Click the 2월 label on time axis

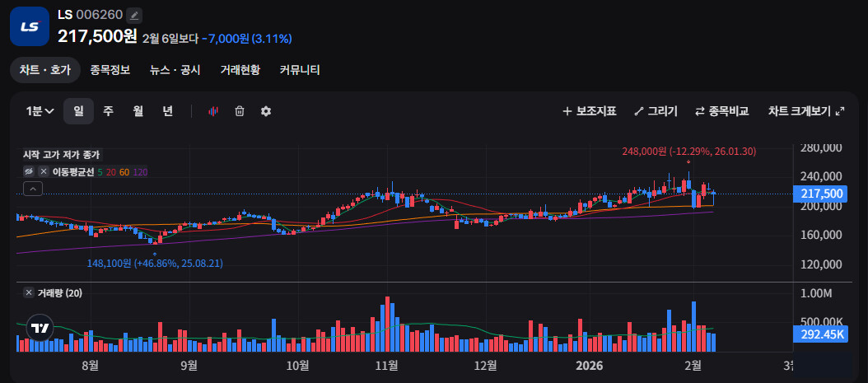click(693, 365)
